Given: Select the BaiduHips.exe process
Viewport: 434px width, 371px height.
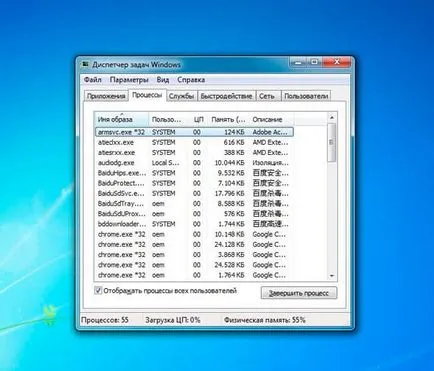Looking at the screenshot, I should point(194,173).
